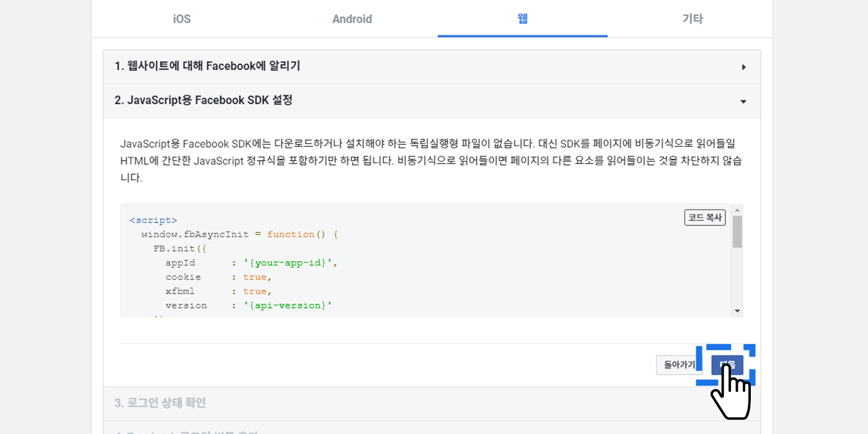Click the heading '2. JavaScript용 Facebook SDK 설정'
This screenshot has width=868, height=434.
coord(204,100)
